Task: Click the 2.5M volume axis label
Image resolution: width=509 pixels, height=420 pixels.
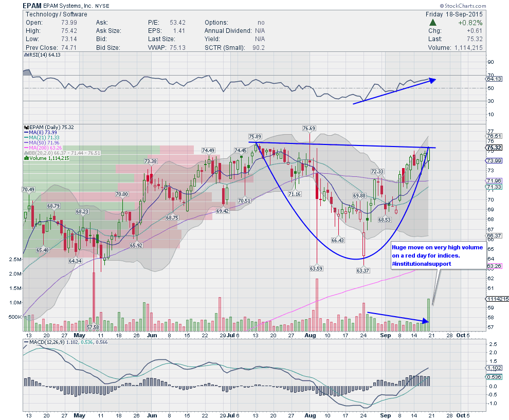Action: coord(15,259)
